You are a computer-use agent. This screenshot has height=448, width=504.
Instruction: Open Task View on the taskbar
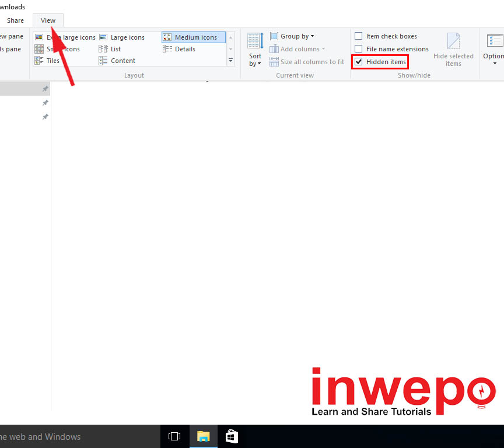pyautogui.click(x=174, y=436)
